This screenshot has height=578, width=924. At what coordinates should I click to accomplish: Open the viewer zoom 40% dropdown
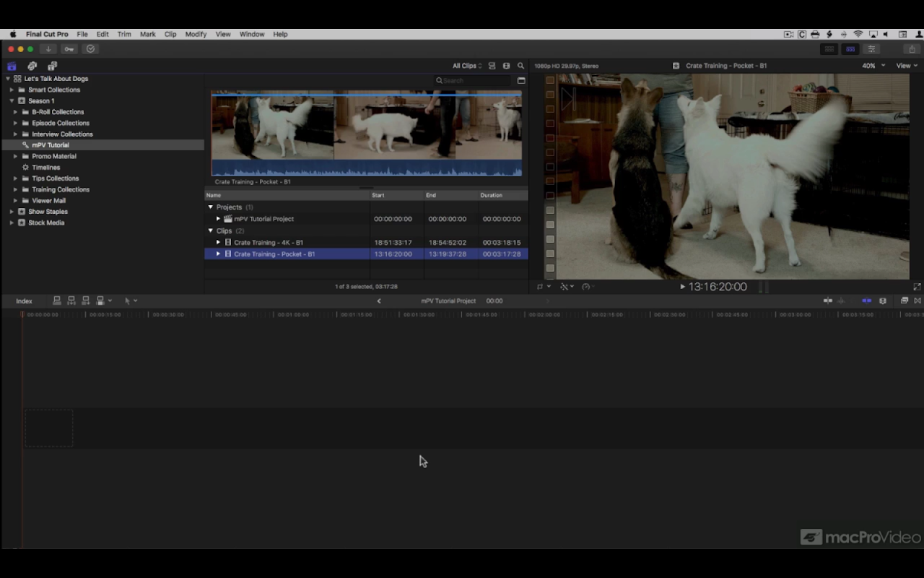873,66
